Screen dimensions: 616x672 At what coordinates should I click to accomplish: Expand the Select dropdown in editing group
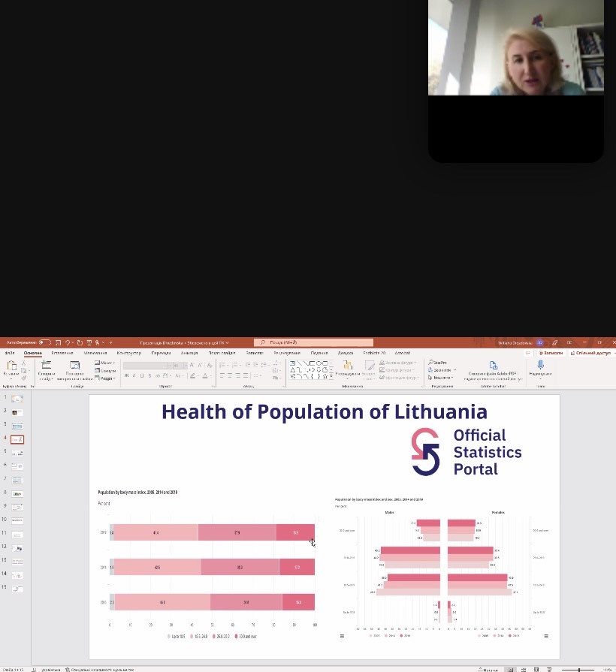[441, 378]
